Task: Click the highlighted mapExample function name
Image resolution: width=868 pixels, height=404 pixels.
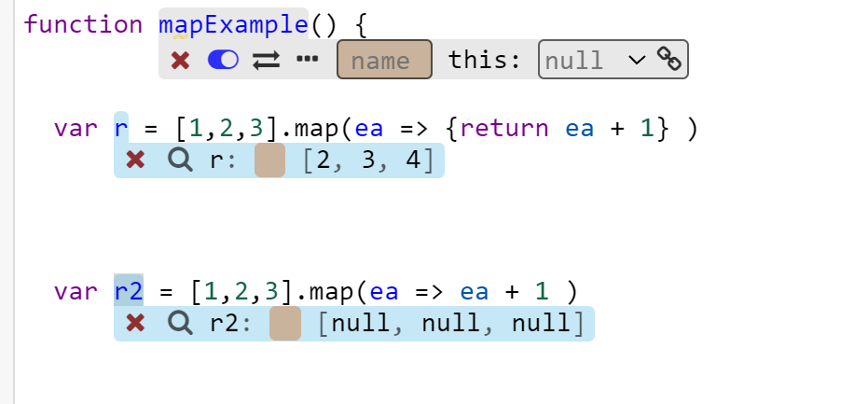Action: (233, 24)
